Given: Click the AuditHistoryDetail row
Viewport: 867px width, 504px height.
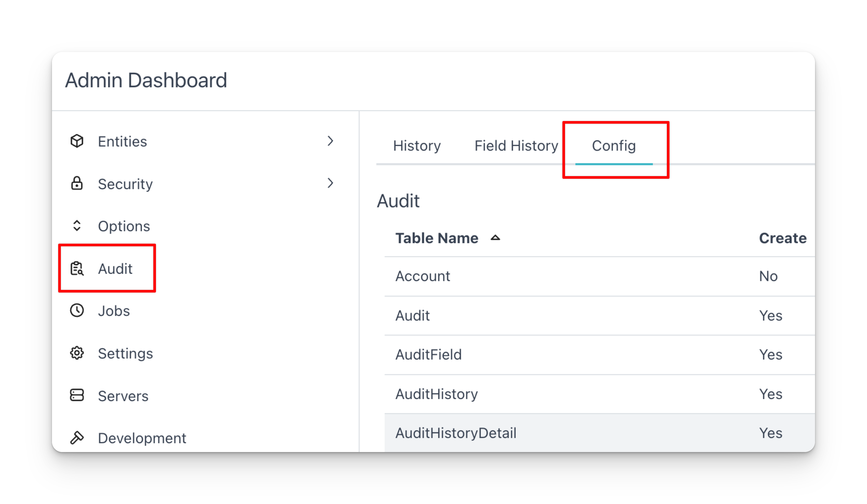Looking at the screenshot, I should coord(599,433).
